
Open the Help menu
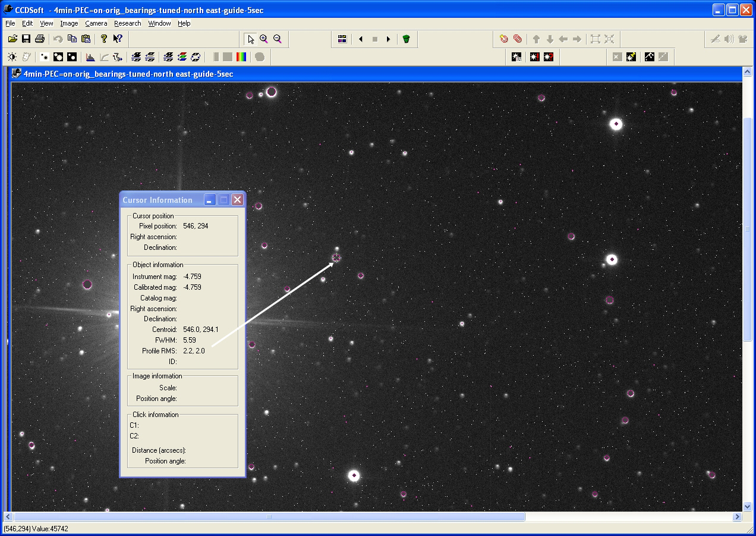coord(184,23)
